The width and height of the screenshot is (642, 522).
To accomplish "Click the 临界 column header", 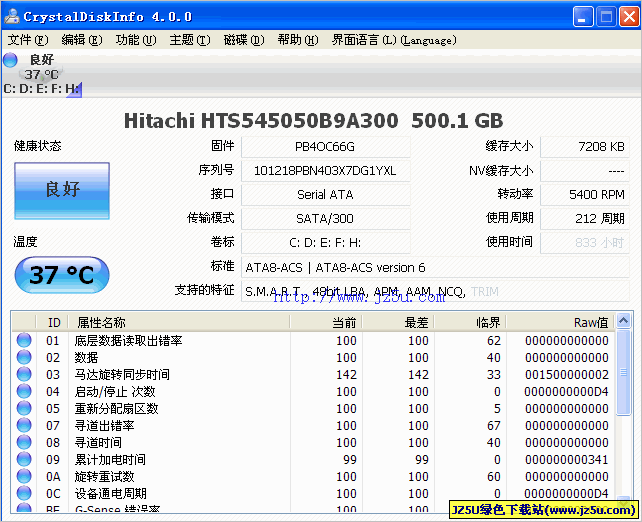I will coord(470,323).
